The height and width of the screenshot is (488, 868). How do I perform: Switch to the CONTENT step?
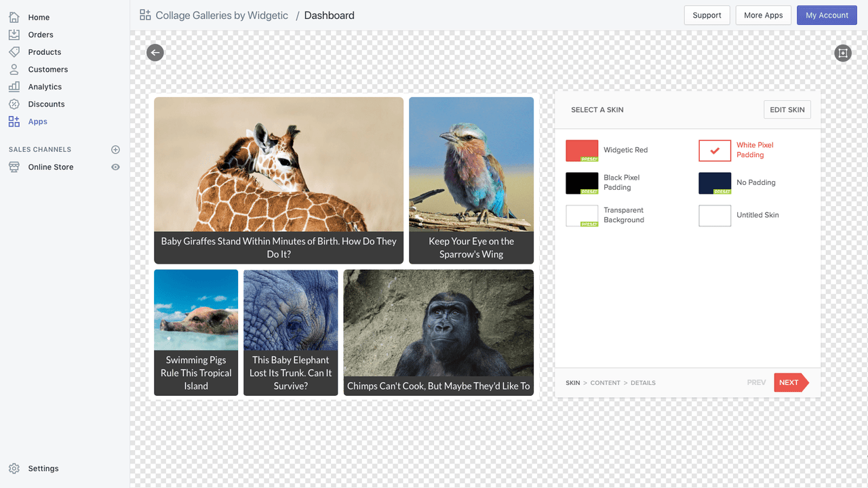(605, 382)
